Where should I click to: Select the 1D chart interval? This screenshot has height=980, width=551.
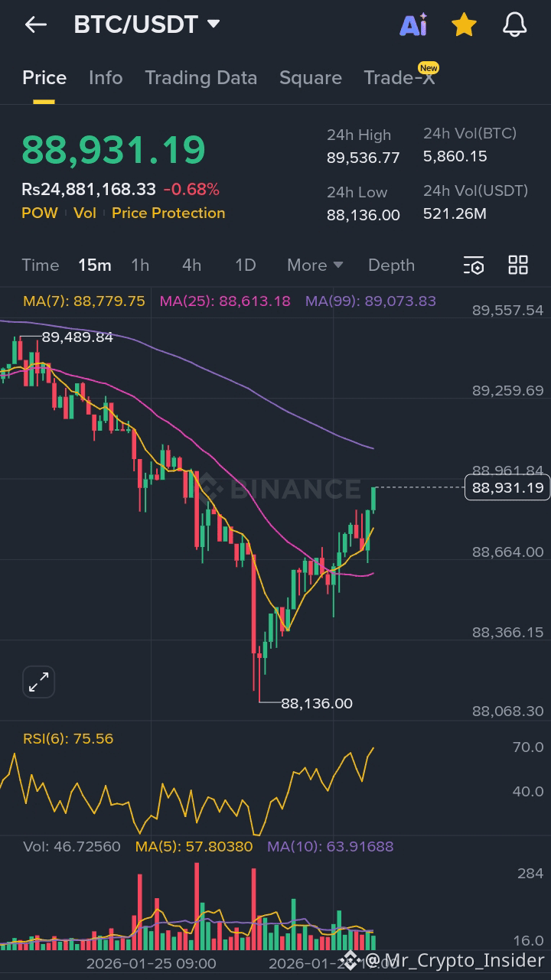coord(245,265)
